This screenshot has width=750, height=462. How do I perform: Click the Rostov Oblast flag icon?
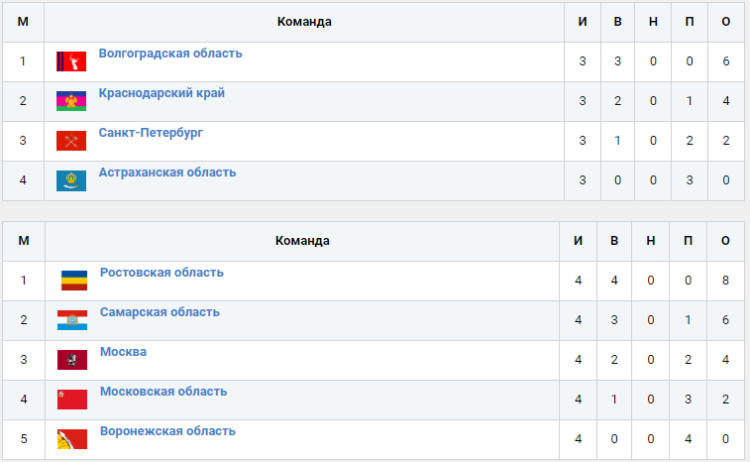(x=73, y=281)
